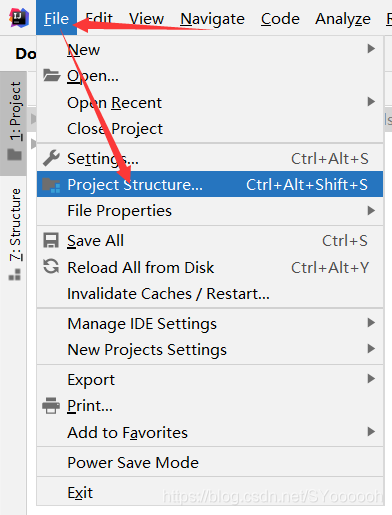This screenshot has height=515, width=392.
Task: Click the Reload All from Disk icon
Action: (51, 267)
